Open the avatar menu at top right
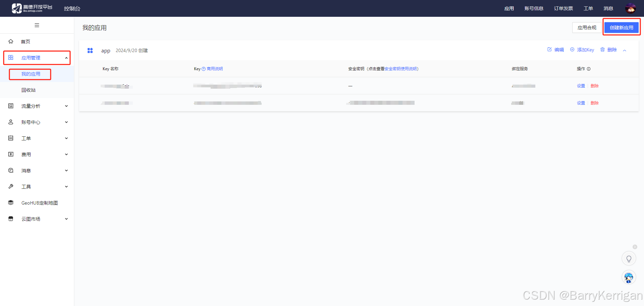The height and width of the screenshot is (306, 644). [x=631, y=8]
